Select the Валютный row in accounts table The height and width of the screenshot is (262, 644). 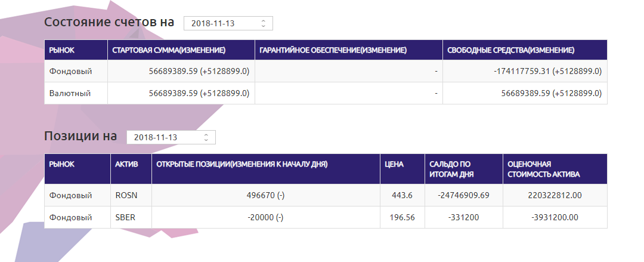tap(326, 93)
